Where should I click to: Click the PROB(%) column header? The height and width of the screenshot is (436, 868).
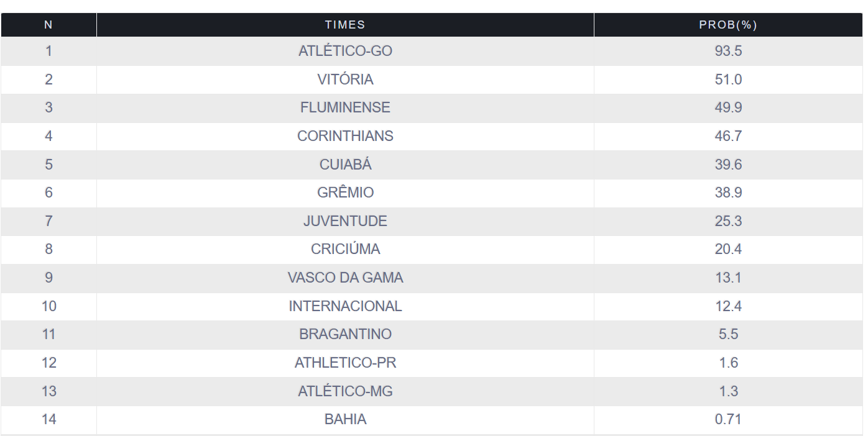tap(728, 25)
